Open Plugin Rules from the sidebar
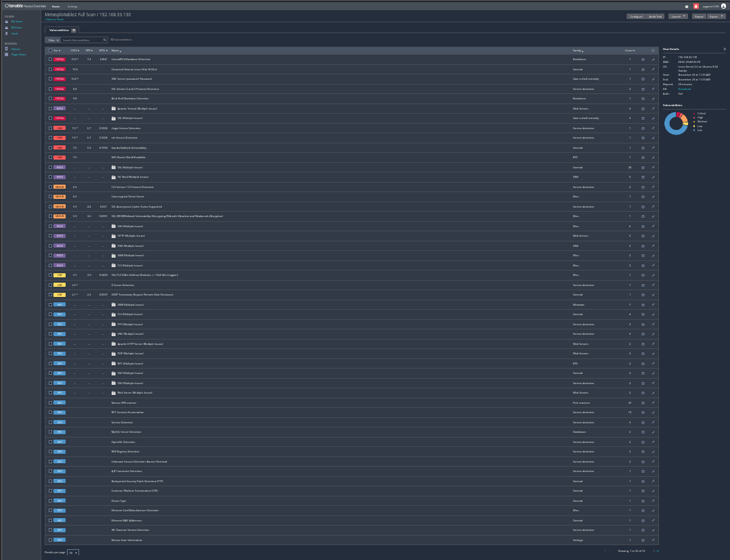 pos(18,54)
